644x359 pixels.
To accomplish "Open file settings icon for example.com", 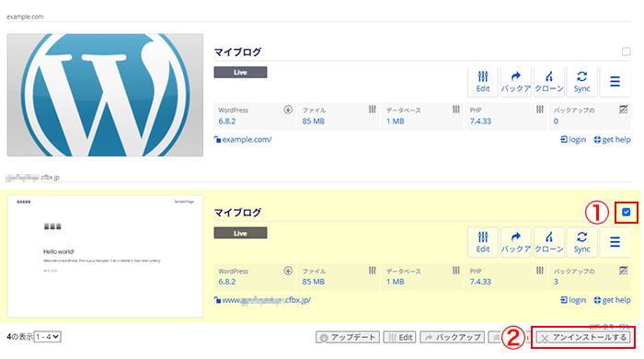I will tap(372, 110).
